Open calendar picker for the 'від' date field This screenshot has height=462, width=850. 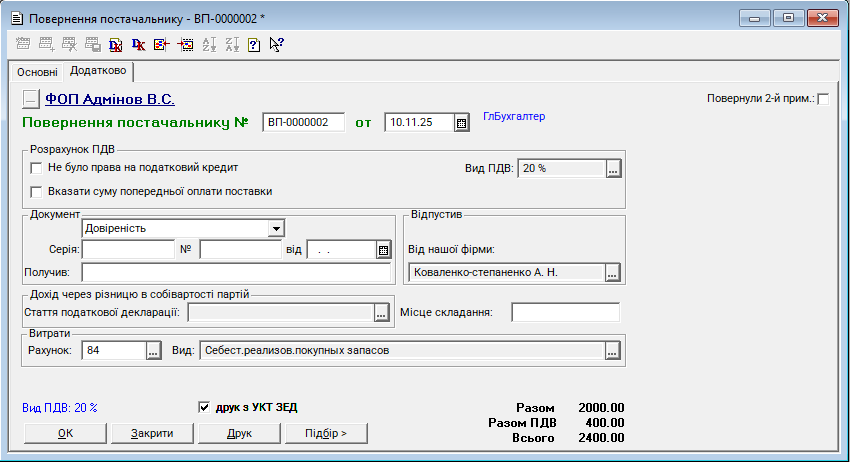[x=383, y=250]
